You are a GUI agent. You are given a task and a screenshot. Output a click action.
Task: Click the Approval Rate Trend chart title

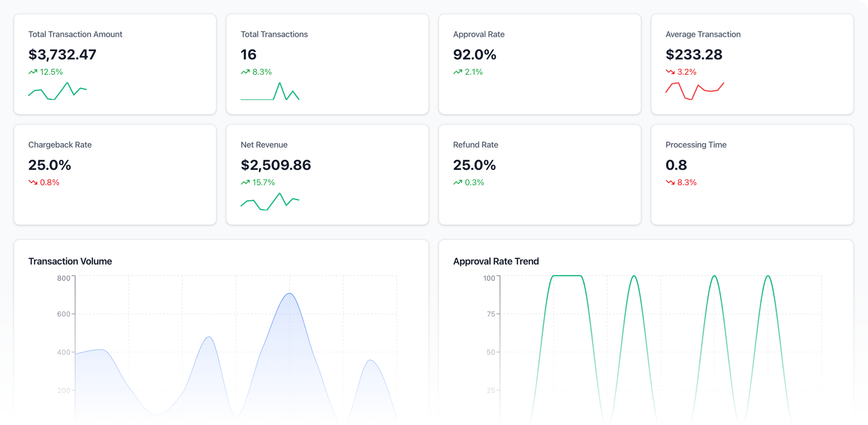496,261
